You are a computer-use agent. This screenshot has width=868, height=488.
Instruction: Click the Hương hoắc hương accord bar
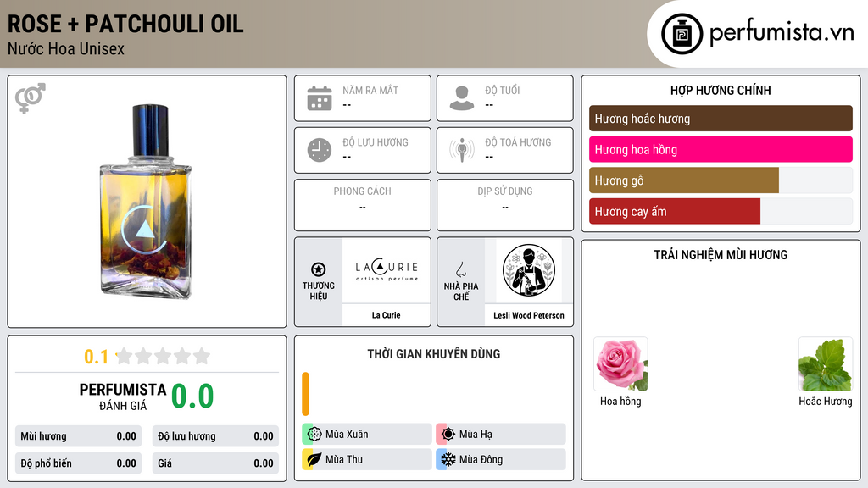721,119
